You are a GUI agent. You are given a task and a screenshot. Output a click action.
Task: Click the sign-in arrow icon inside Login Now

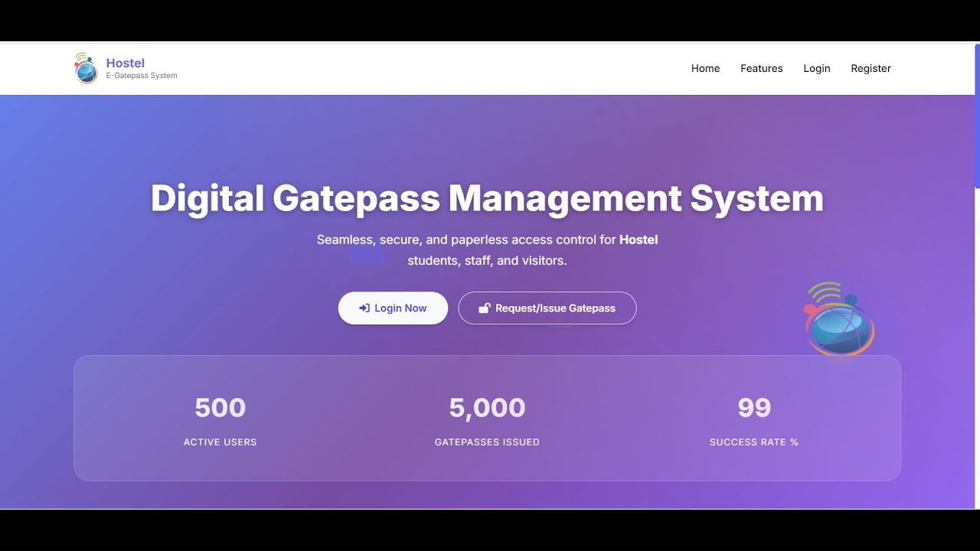[x=363, y=308]
